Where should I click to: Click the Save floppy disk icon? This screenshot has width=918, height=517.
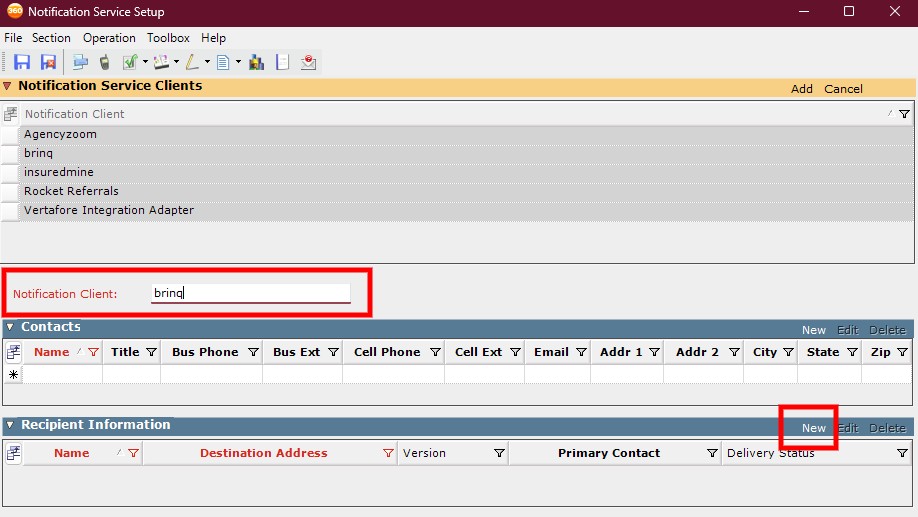click(21, 62)
